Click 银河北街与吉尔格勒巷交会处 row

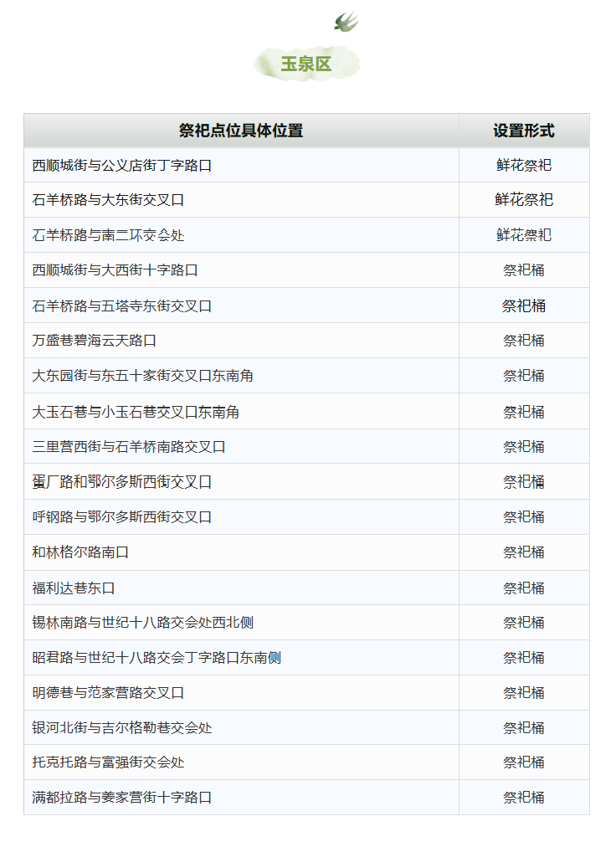(122, 728)
